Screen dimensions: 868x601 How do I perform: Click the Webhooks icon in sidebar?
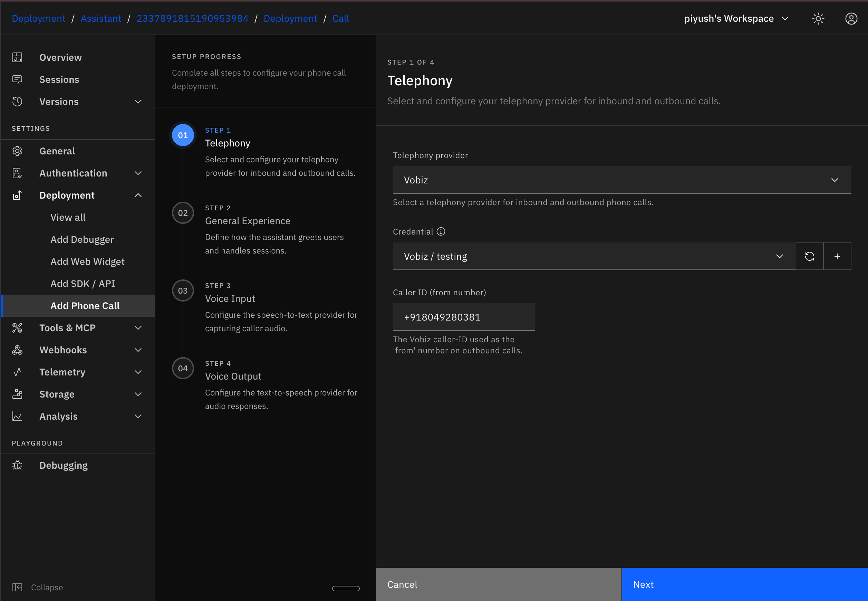click(17, 350)
